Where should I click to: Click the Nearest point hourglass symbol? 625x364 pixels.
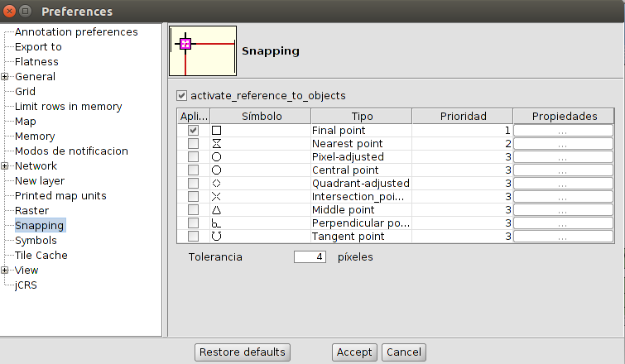coord(217,144)
